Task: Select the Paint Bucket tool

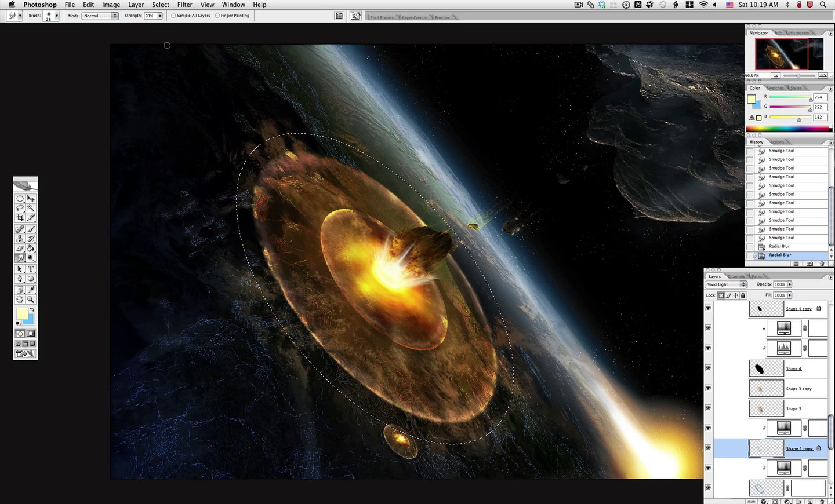Action: click(x=31, y=248)
